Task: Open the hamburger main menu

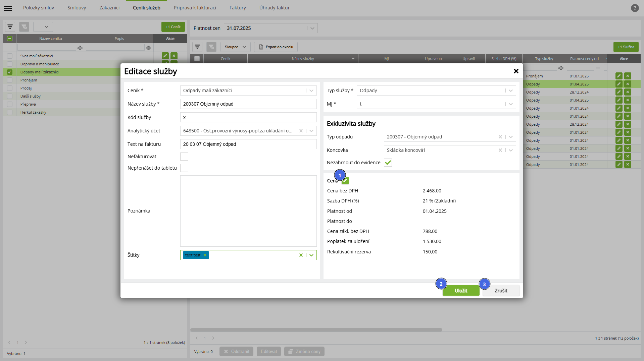Action: (8, 8)
